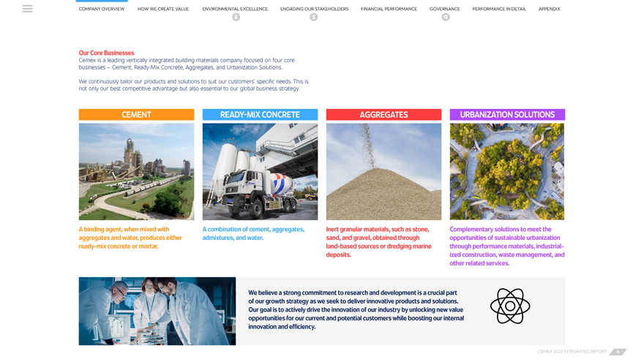644x362 pixels.
Task: Click the cement plant photo
Action: [x=136, y=172]
